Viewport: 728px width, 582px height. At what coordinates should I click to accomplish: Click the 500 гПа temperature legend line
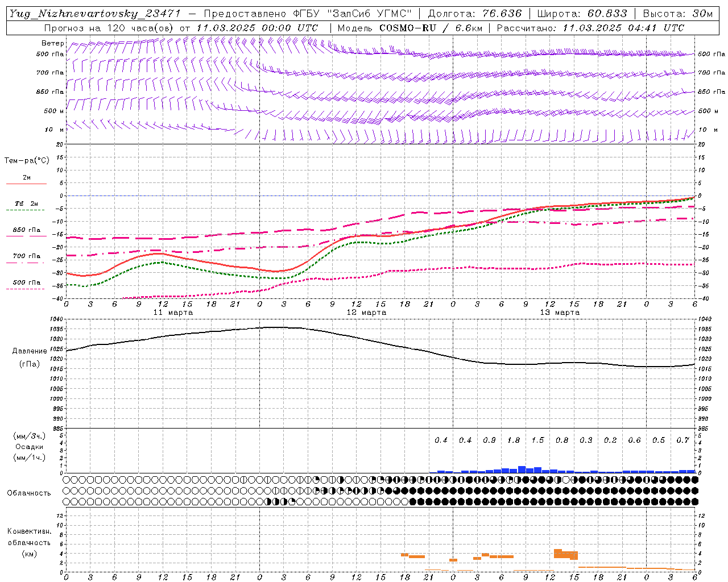coord(26,288)
